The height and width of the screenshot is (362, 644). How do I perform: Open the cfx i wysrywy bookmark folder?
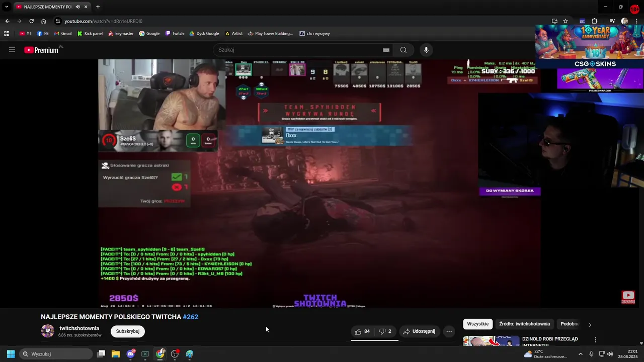point(315,34)
